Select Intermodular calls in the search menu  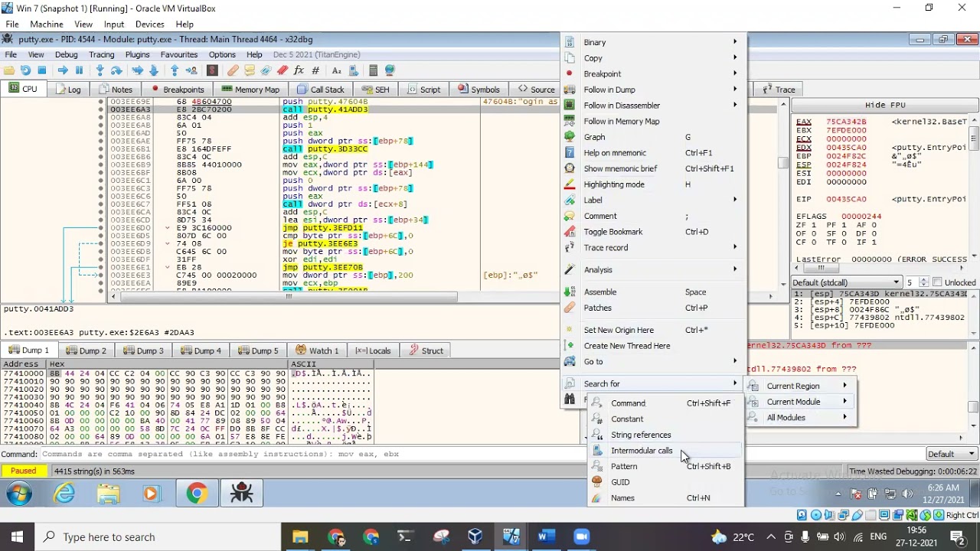point(665,451)
